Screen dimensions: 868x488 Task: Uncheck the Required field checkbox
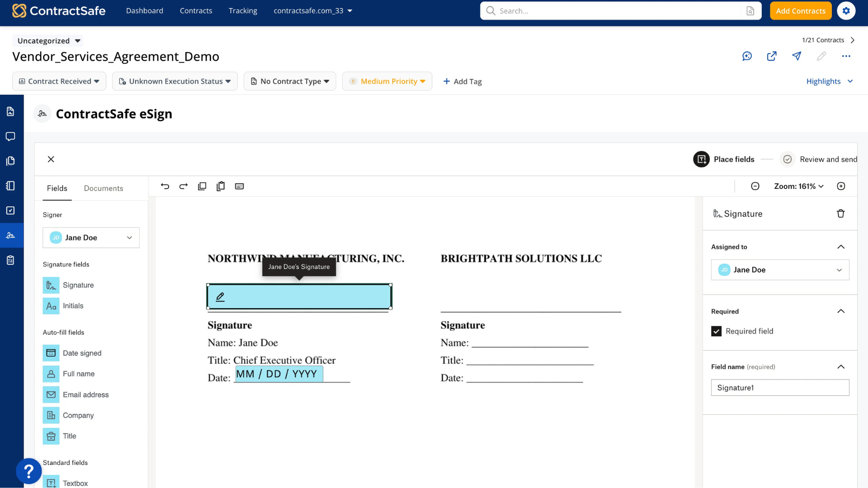coord(716,331)
